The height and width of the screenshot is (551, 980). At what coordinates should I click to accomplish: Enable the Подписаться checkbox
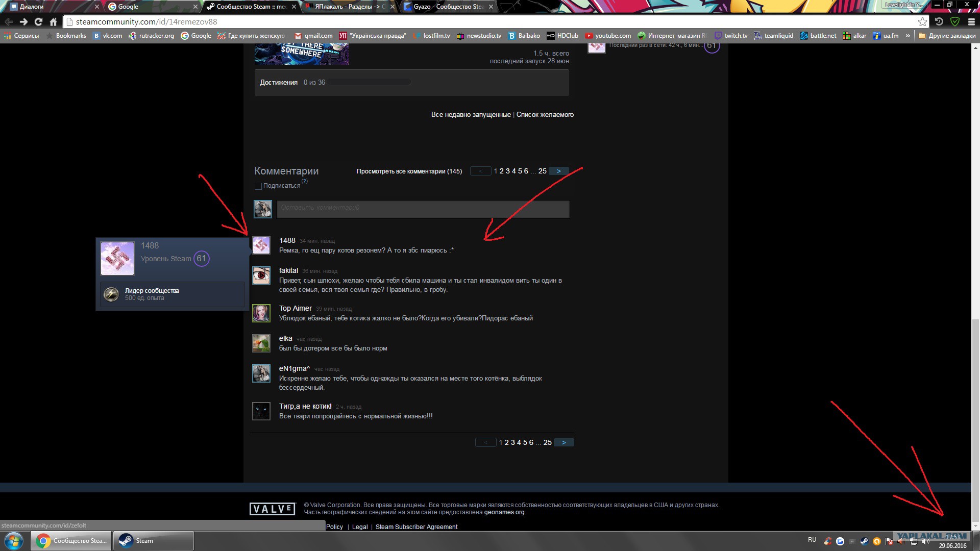tap(258, 186)
